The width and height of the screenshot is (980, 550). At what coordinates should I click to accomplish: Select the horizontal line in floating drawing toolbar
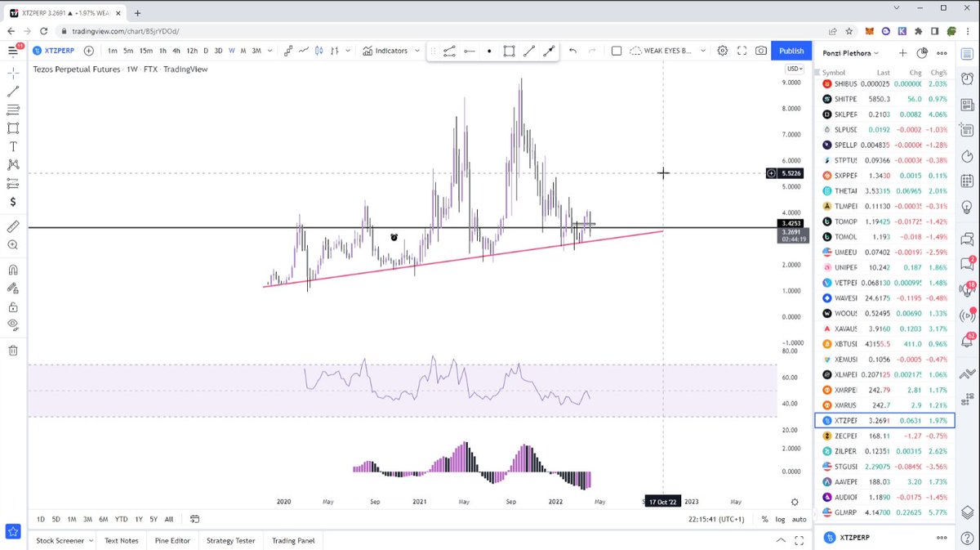470,51
